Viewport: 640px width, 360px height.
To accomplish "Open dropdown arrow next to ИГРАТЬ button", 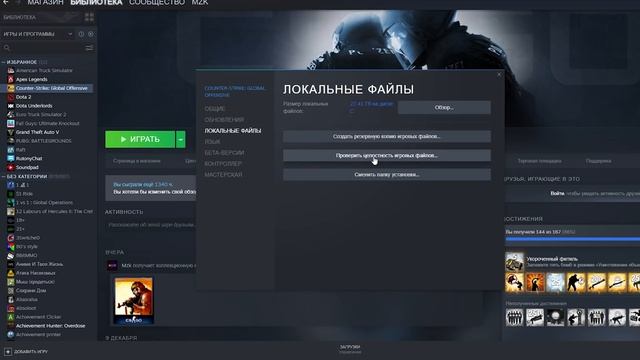I will coord(180,140).
